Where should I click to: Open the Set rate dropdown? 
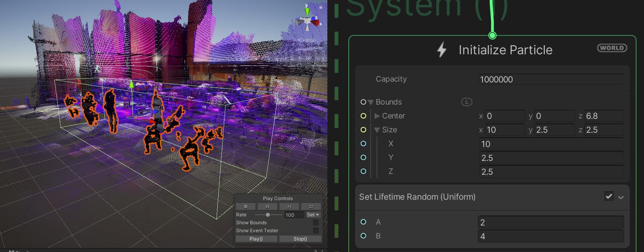click(313, 215)
